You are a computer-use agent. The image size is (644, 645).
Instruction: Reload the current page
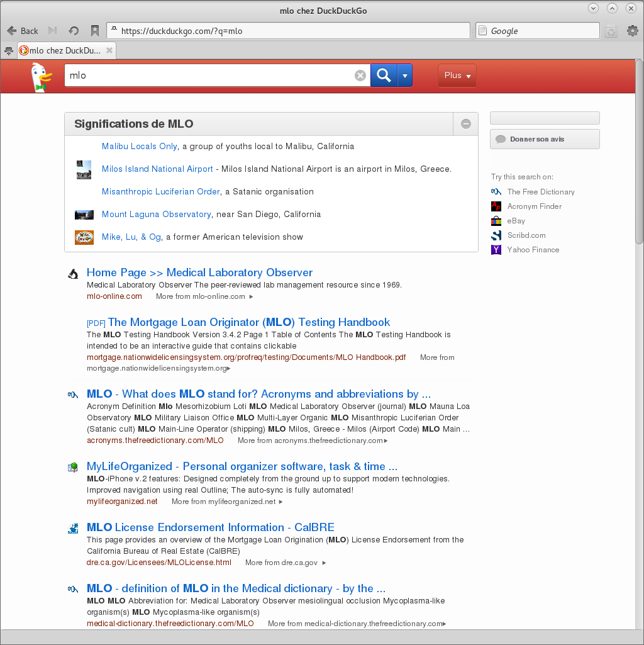[x=74, y=31]
